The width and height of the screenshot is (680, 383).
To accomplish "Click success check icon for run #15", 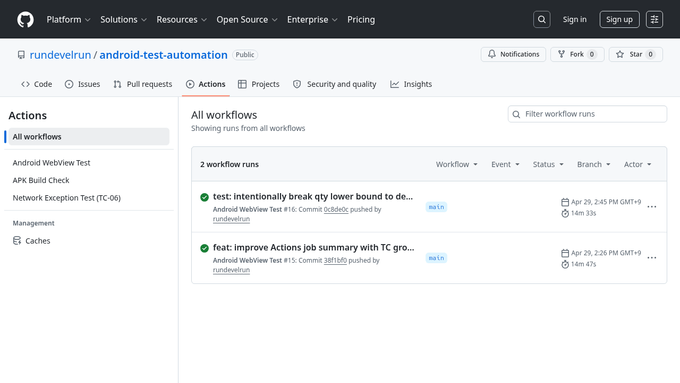I will click(204, 248).
